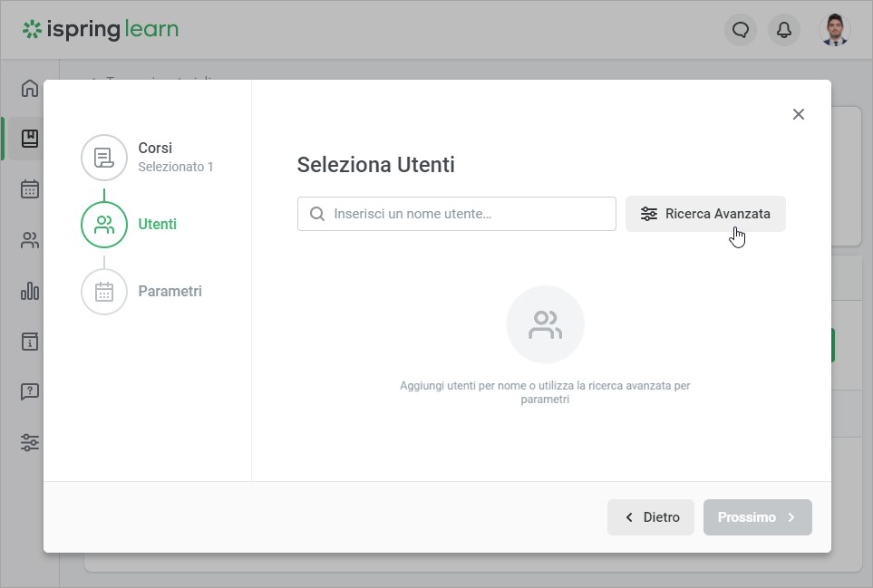Click the Dietro back button
The width and height of the screenshot is (873, 588).
651,517
